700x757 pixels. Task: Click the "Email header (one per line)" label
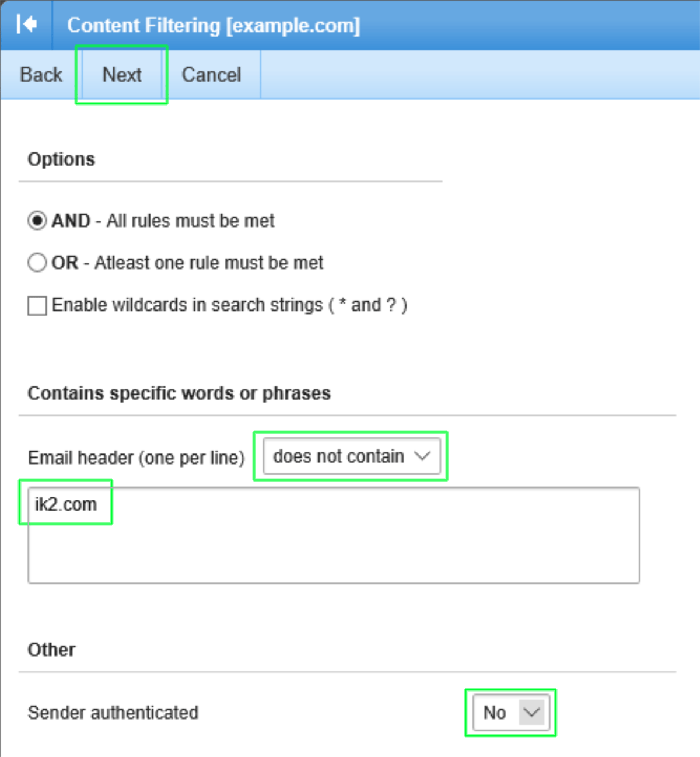click(136, 458)
